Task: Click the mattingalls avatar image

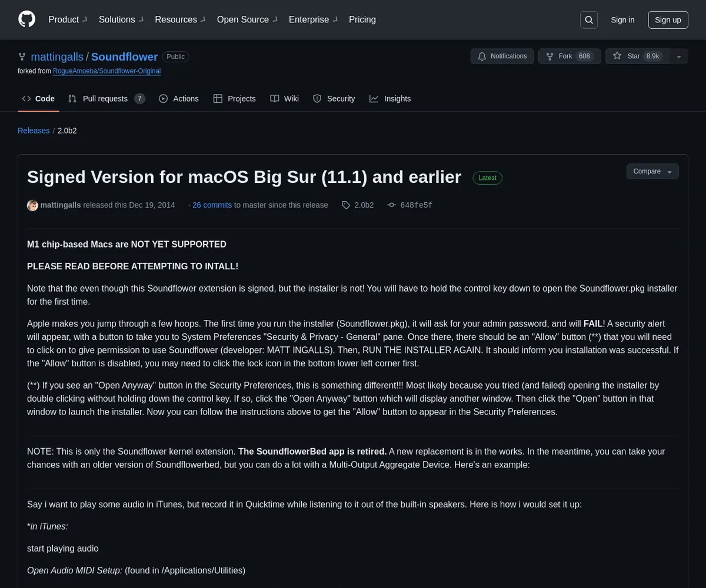Action: click(x=32, y=205)
